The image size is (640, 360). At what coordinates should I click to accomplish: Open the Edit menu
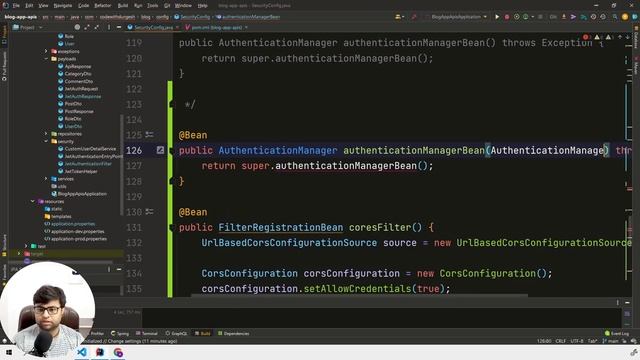pyautogui.click(x=29, y=6)
